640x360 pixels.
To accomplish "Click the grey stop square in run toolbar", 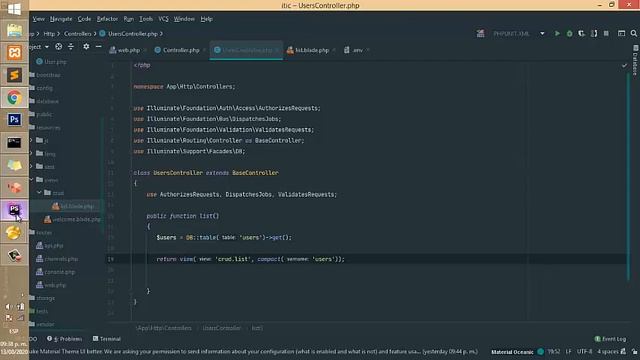I will pyautogui.click(x=606, y=33).
